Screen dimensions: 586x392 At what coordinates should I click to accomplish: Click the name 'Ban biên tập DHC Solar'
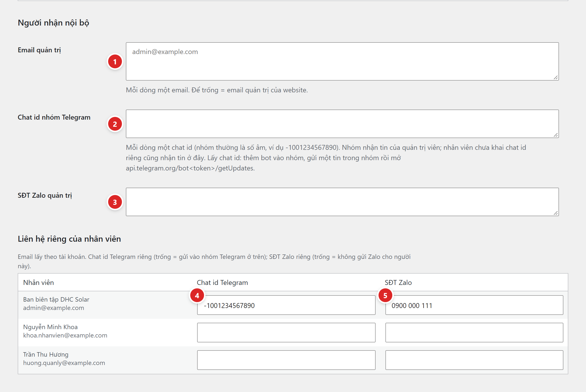coord(56,299)
